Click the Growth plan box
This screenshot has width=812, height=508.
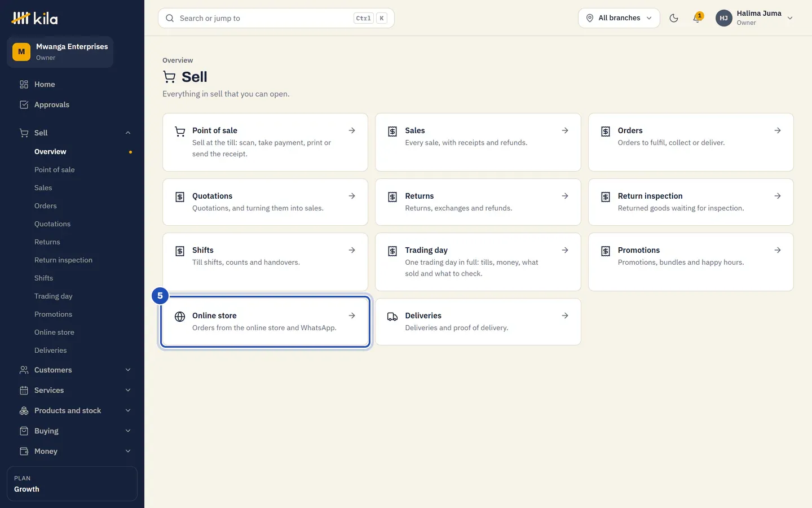[72, 484]
